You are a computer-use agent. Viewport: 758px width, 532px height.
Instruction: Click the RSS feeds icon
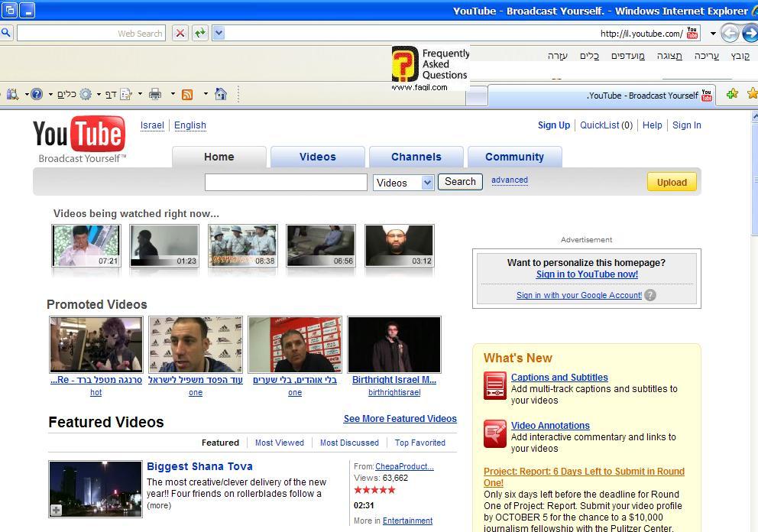[x=187, y=94]
